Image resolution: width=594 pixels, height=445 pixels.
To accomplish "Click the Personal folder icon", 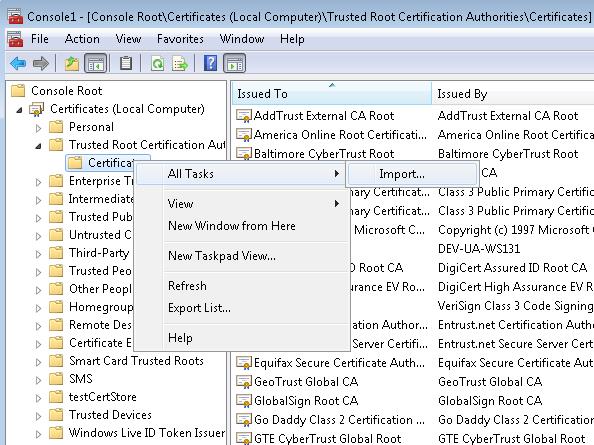I will pos(56,127).
